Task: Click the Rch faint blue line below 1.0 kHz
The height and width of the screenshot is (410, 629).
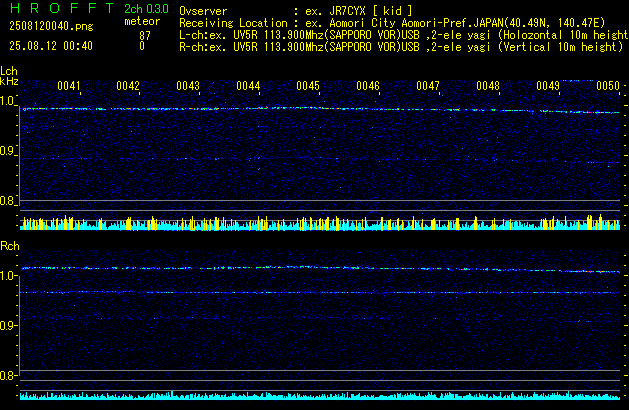Action: point(320,292)
